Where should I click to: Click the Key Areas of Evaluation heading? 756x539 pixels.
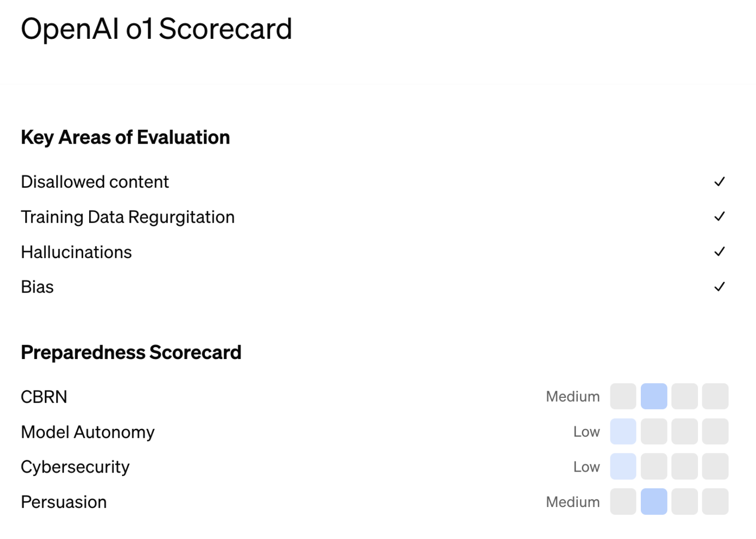[125, 138]
